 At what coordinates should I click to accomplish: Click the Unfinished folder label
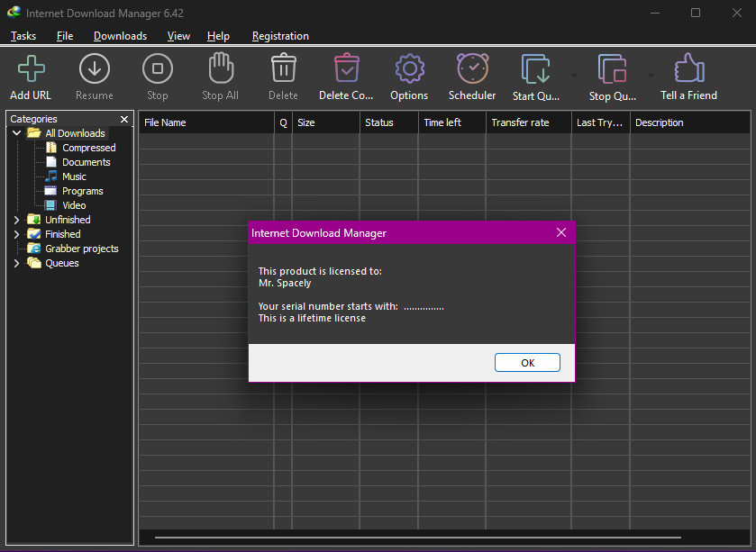coord(68,220)
